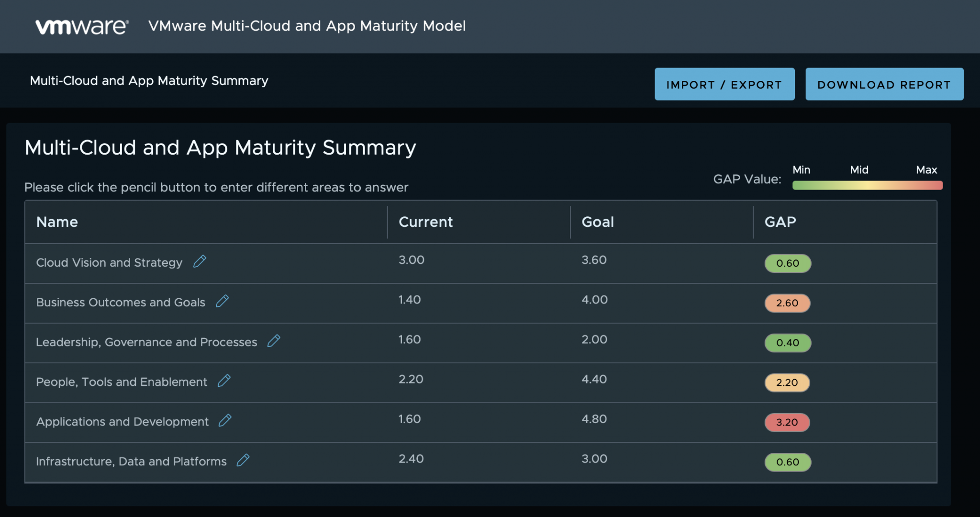This screenshot has width=980, height=517.
Task: Select the Multi-Cloud and App Maturity Summary heading
Action: 220,147
